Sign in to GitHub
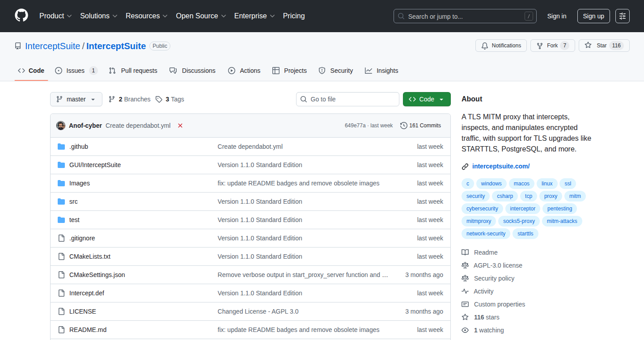644x340 pixels. [x=557, y=16]
